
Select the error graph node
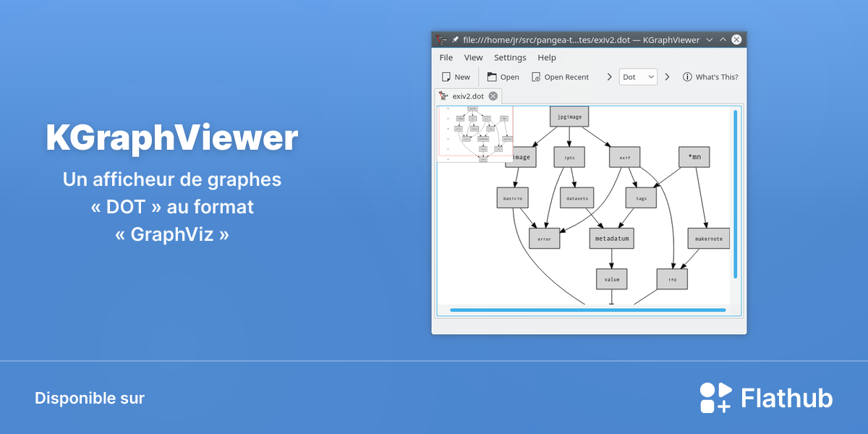point(545,239)
